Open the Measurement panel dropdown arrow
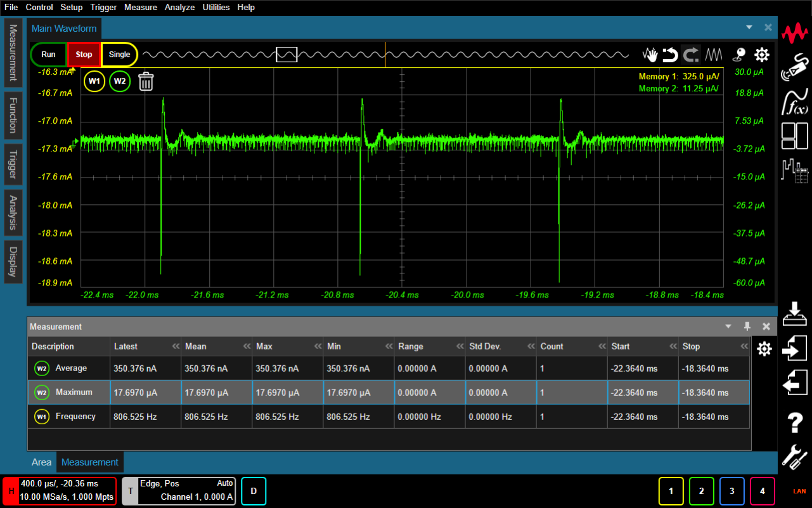Screen dimensions: 812x508 pyautogui.click(x=728, y=327)
